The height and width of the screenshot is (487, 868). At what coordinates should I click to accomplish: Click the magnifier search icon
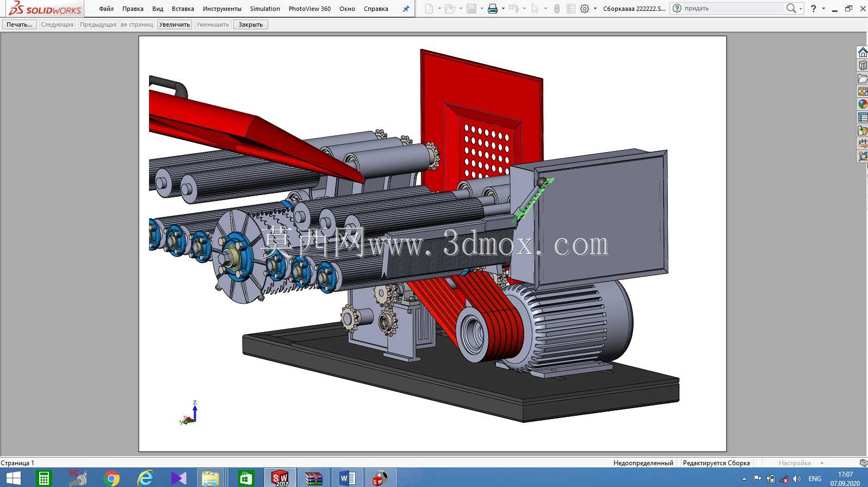(791, 8)
